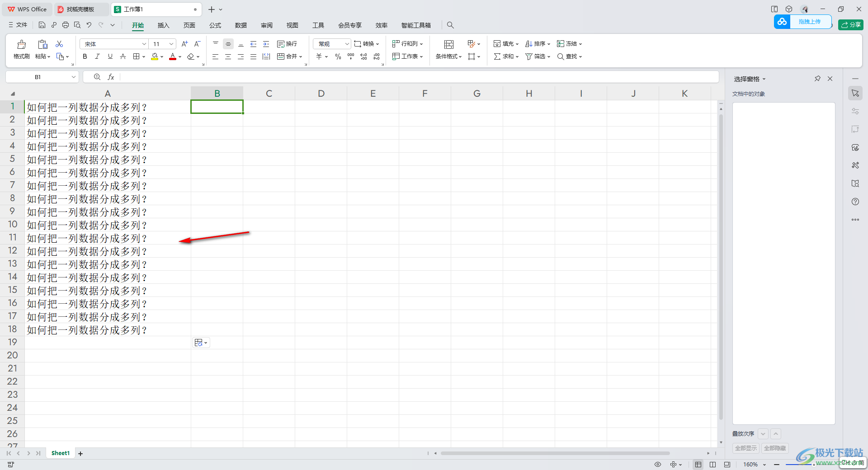Add a new sheet with the plus button
The height and width of the screenshot is (470, 868).
(80, 454)
